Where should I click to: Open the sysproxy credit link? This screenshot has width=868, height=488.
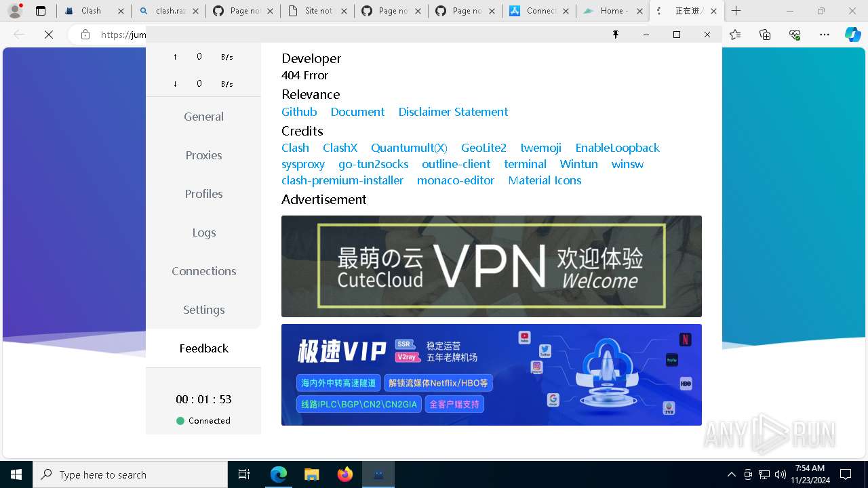click(303, 164)
